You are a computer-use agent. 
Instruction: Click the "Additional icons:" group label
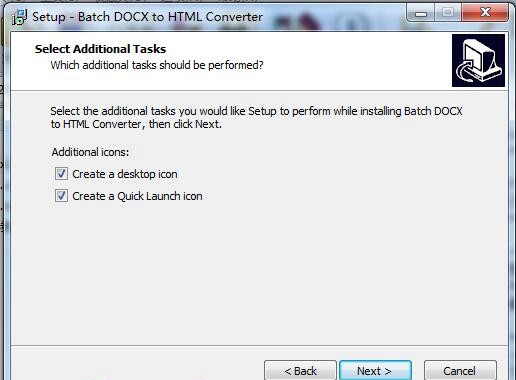(x=90, y=152)
